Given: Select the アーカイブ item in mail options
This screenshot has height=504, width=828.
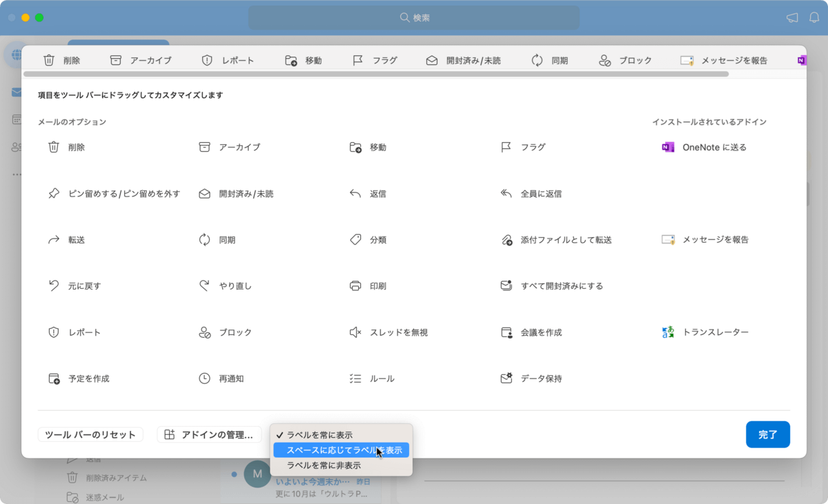Looking at the screenshot, I should click(x=229, y=147).
